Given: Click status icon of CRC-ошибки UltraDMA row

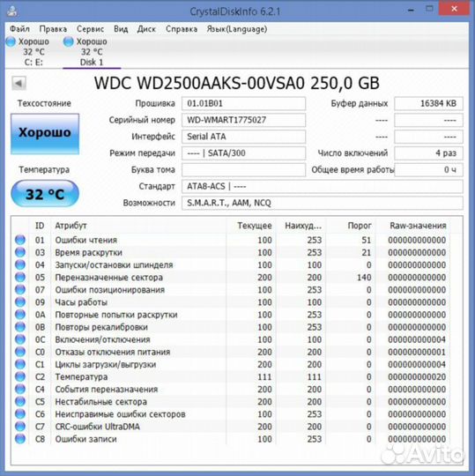Looking at the screenshot, I should tap(20, 427).
